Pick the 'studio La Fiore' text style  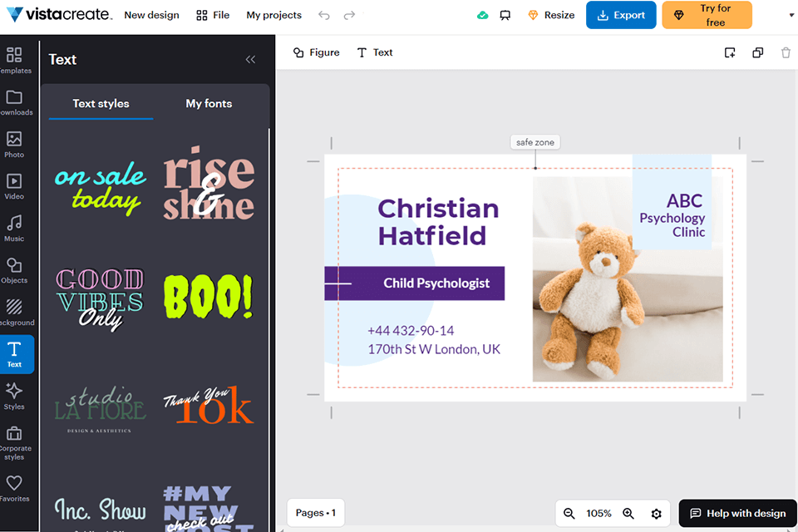(101, 409)
